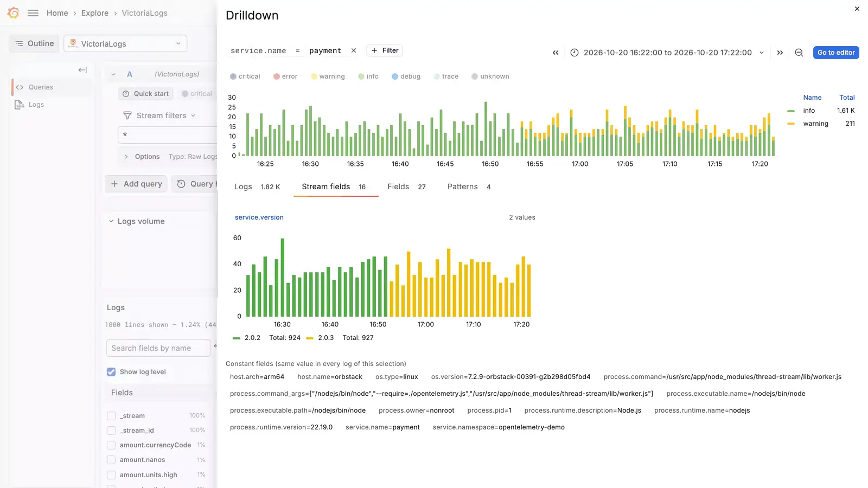Click the Go to editor button
Viewport: 868px width, 488px height.
pyautogui.click(x=836, y=53)
